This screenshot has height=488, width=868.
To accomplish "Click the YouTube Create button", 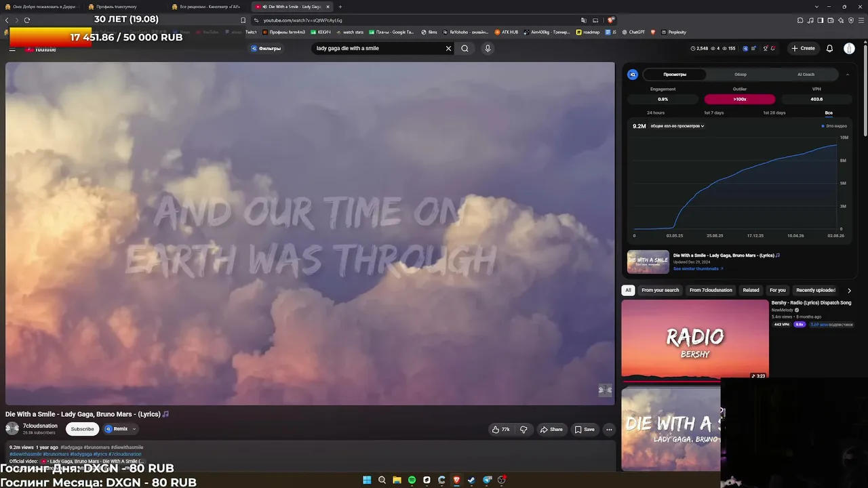I will pyautogui.click(x=803, y=48).
